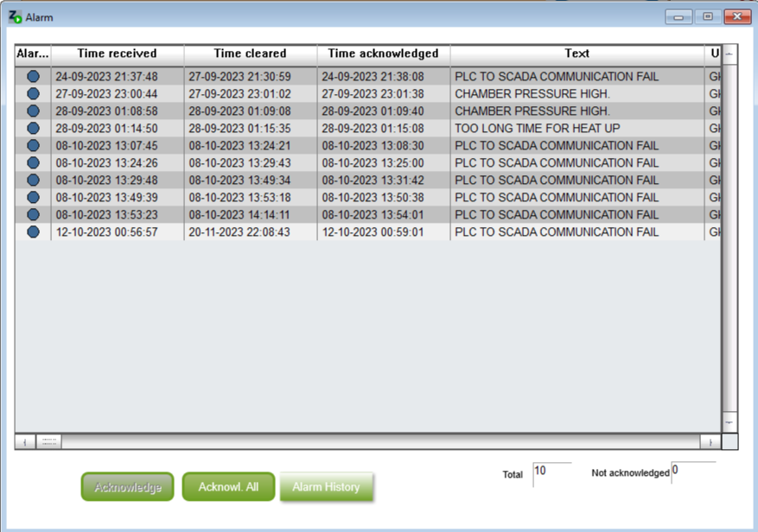Open the Alarm History view

coord(327,486)
